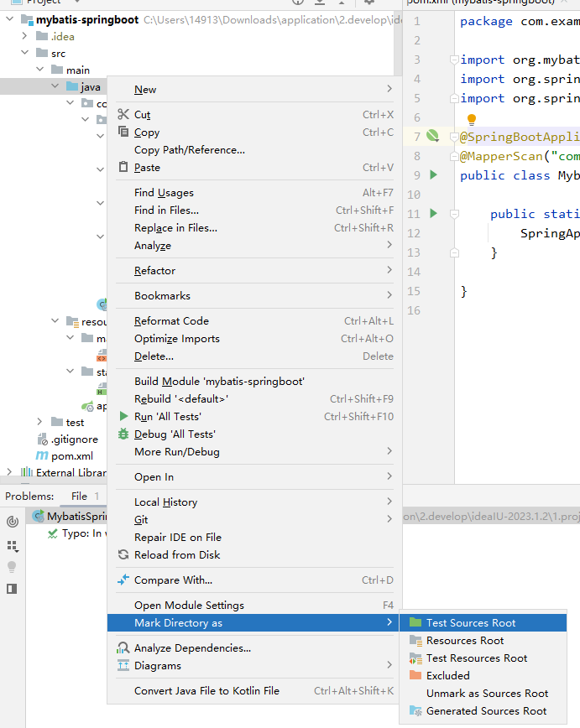Image resolution: width=580 pixels, height=728 pixels.
Task: Click Spring leaf gutter icon on line 7
Action: (432, 136)
